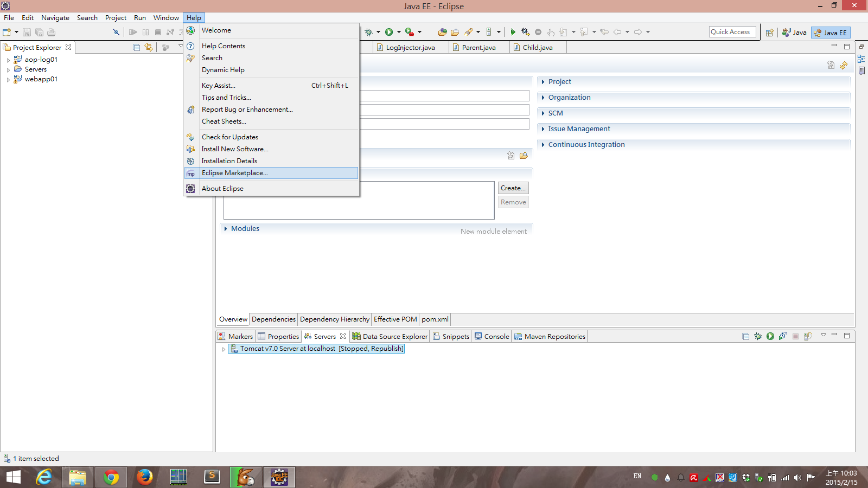Click the green Run button in main toolbar
The height and width of the screenshot is (488, 868).
[x=389, y=32]
